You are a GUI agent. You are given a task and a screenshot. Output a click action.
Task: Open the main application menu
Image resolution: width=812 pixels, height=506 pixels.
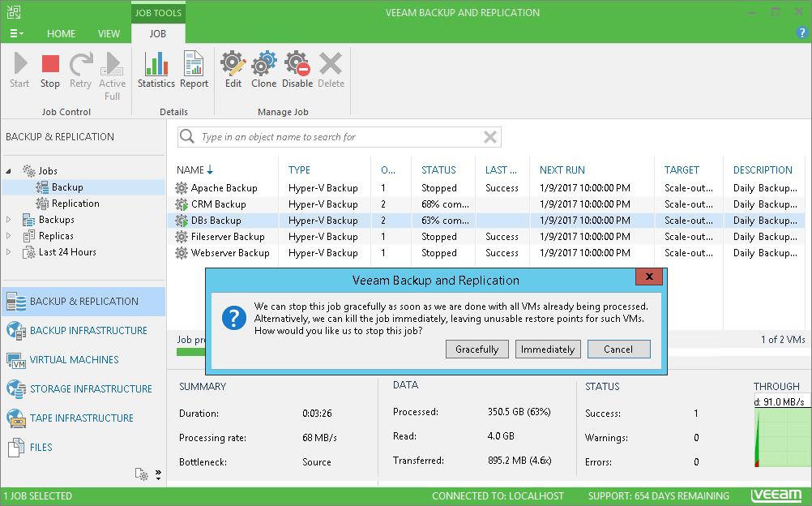(x=16, y=34)
